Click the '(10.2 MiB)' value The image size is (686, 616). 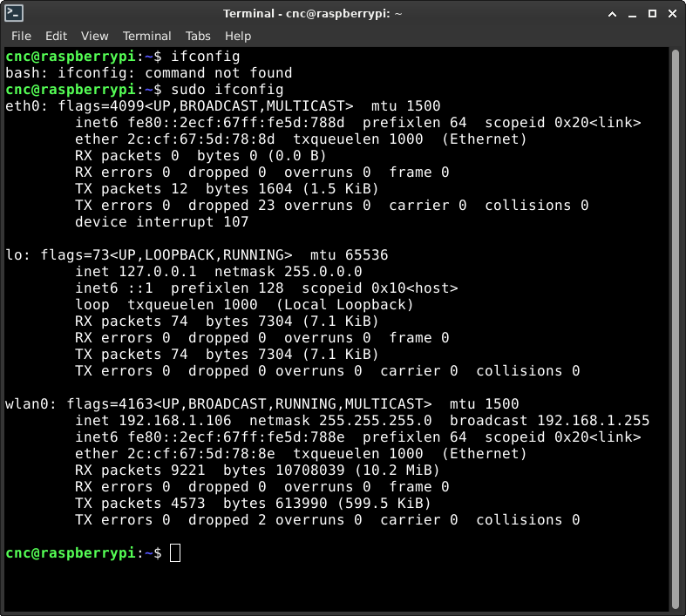pos(397,470)
